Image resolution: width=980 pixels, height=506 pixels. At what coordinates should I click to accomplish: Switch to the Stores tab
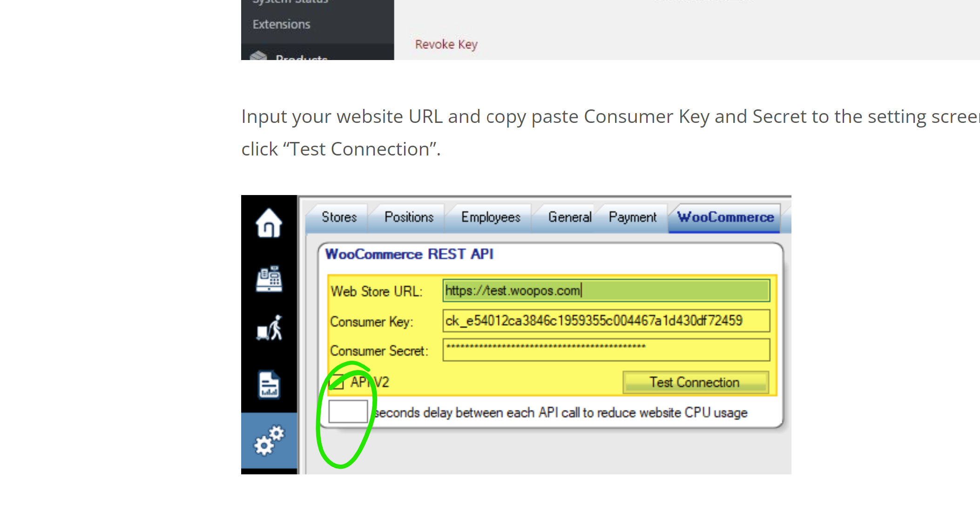[x=339, y=217]
